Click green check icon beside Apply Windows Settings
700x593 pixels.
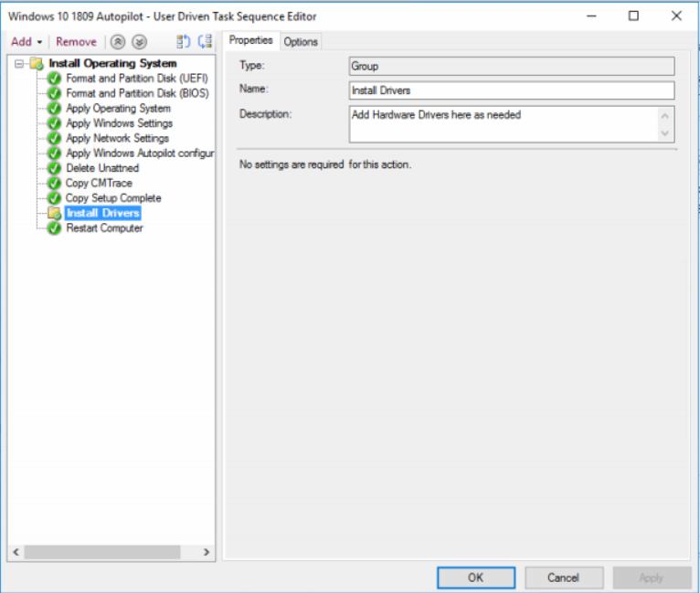point(54,123)
